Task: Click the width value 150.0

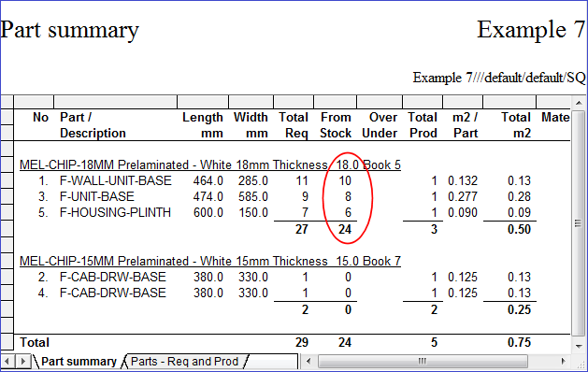Action: 253,212
